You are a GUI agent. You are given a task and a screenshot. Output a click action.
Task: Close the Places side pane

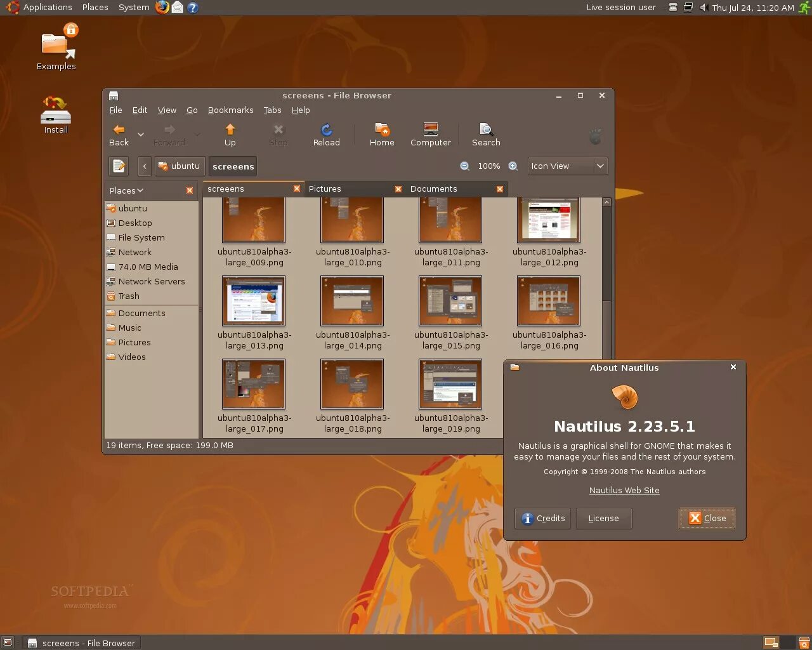189,190
